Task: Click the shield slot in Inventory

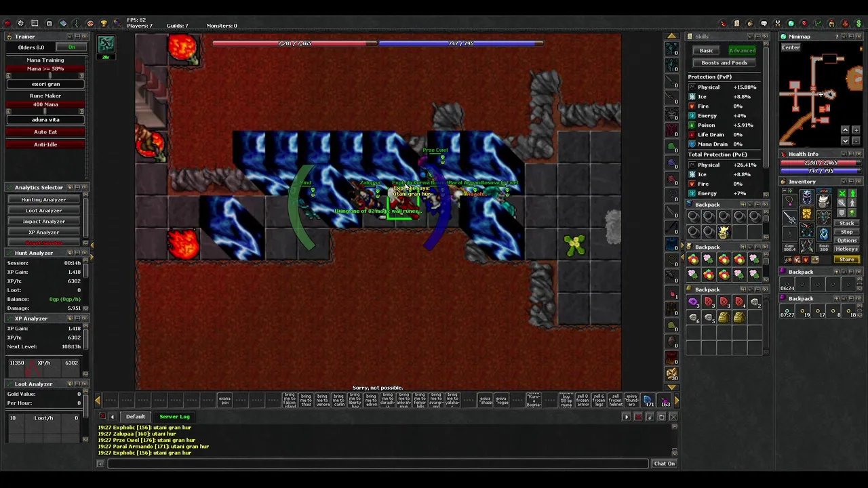Action: tap(824, 218)
